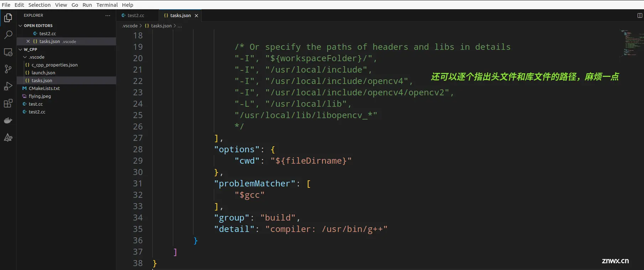The height and width of the screenshot is (270, 644).
Task: Open the Extensions view
Action: click(x=8, y=103)
